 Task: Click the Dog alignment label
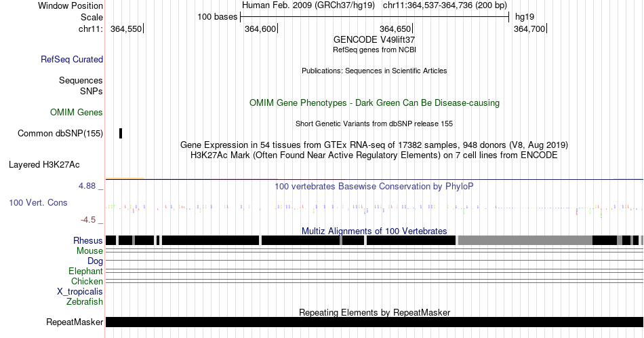click(95, 261)
